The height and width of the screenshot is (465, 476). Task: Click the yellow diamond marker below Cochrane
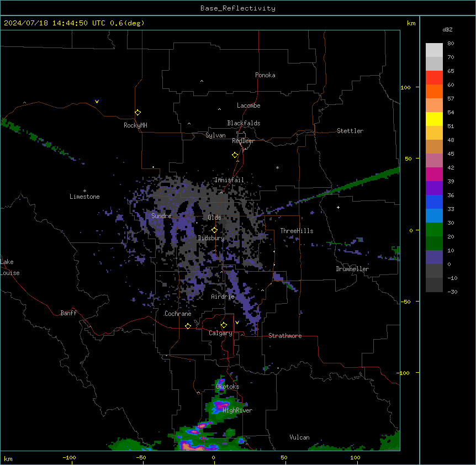coord(188,326)
